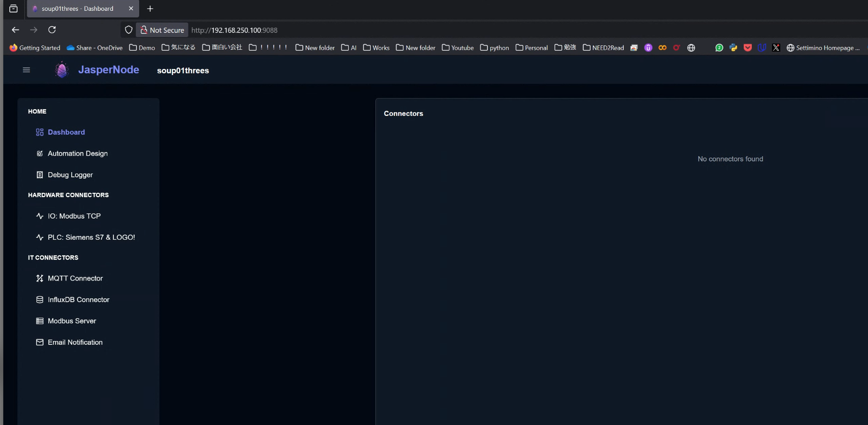This screenshot has height=425, width=868.
Task: Click the Email Notification envelope icon
Action: (x=40, y=342)
